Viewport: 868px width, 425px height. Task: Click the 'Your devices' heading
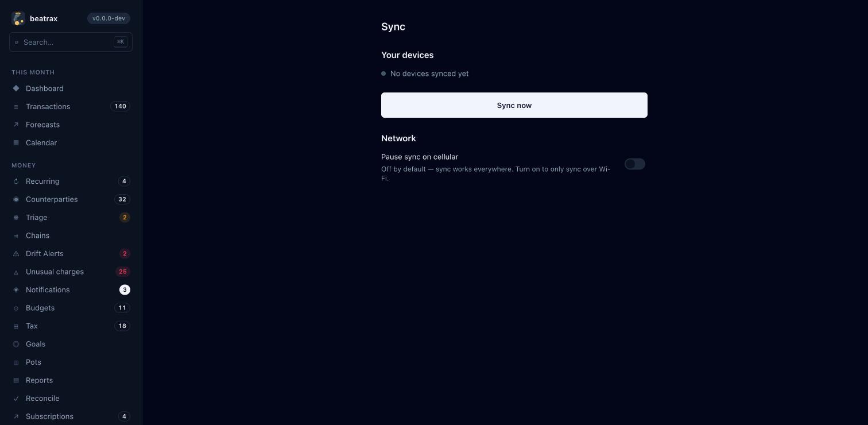tap(408, 55)
